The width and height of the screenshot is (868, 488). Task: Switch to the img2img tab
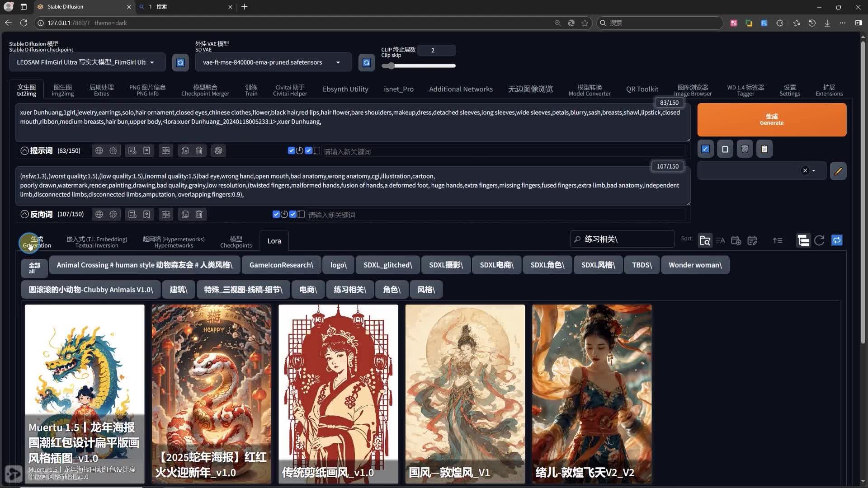coord(63,90)
